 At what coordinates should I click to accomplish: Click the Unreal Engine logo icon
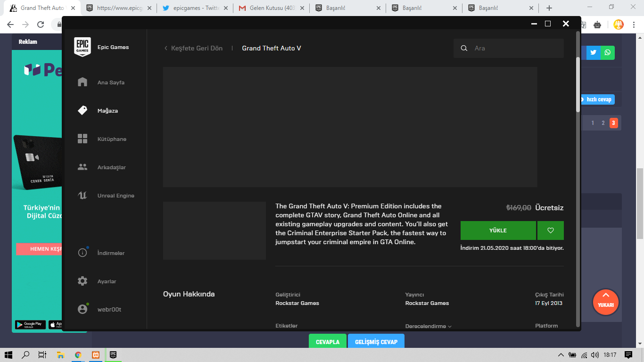[x=83, y=196]
